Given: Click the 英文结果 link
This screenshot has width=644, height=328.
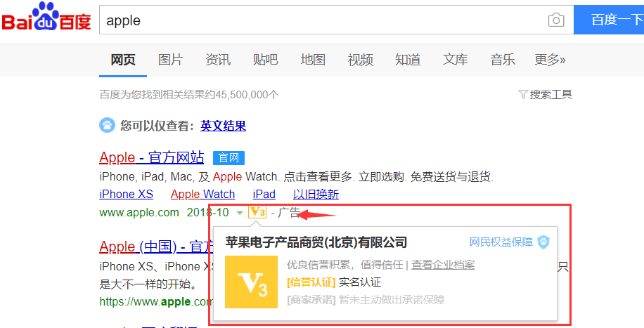Looking at the screenshot, I should [223, 126].
